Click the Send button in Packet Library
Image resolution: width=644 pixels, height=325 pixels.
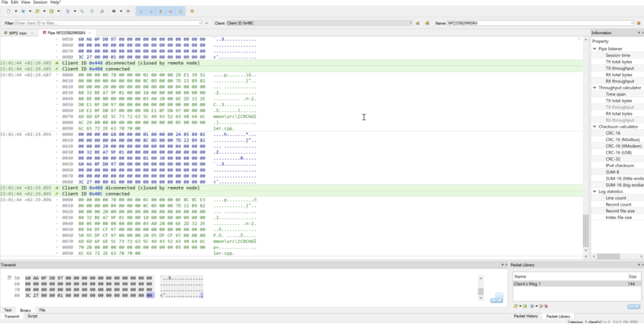(x=634, y=306)
